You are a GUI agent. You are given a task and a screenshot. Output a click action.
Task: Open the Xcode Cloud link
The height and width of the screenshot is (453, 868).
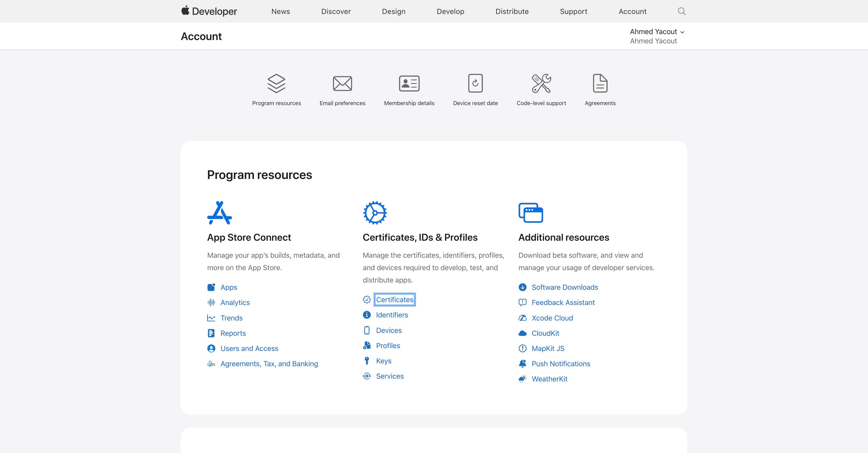(x=552, y=318)
